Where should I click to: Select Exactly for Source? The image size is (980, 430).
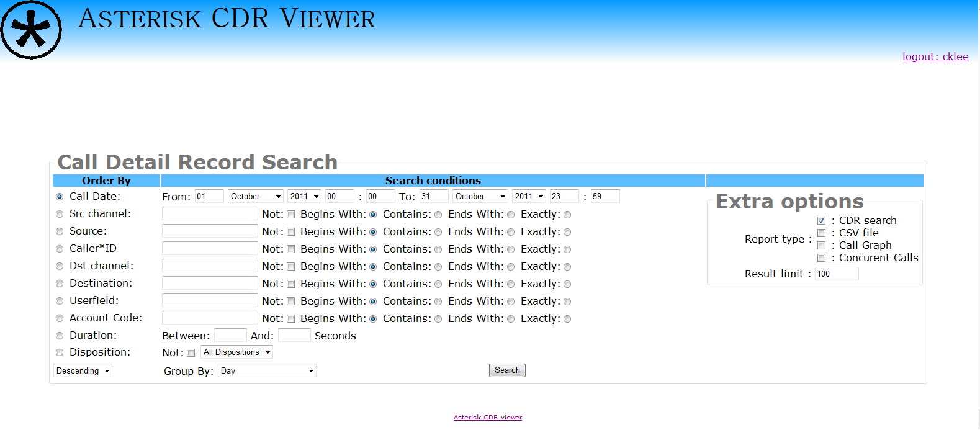click(567, 232)
